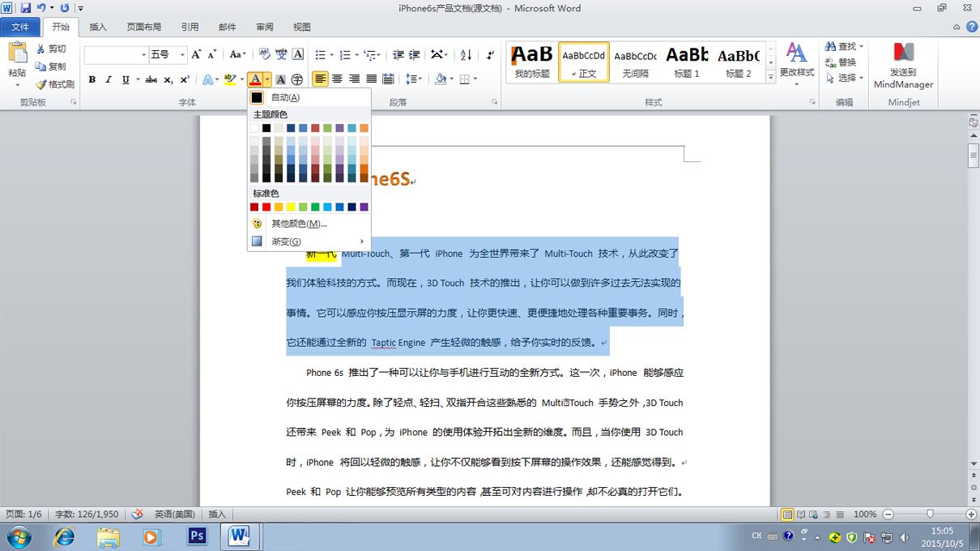Enable Align Right paragraph alignment
The image size is (980, 551).
pos(355,79)
